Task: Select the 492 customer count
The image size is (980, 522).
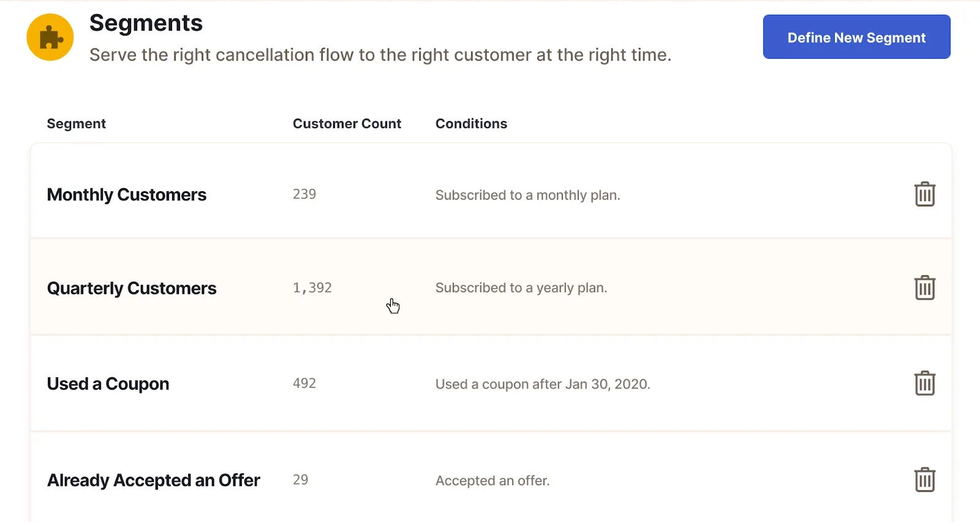Action: [x=304, y=384]
